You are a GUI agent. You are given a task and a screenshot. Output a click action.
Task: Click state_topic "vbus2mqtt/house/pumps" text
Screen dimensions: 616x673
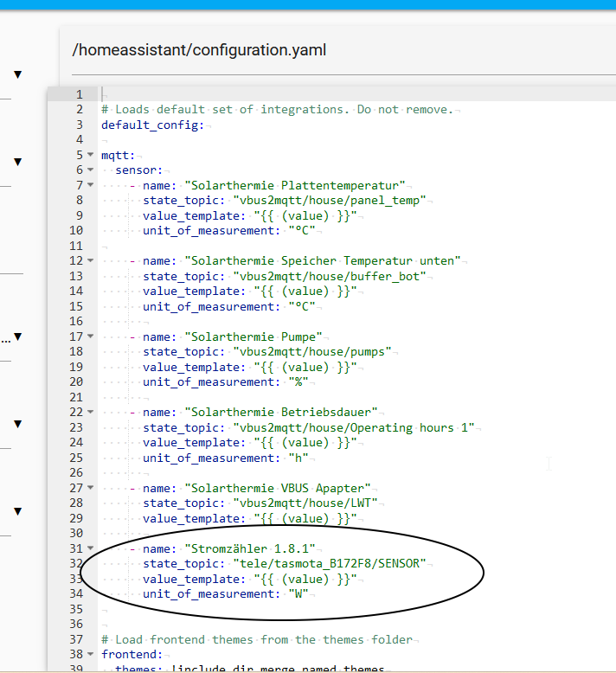267,352
